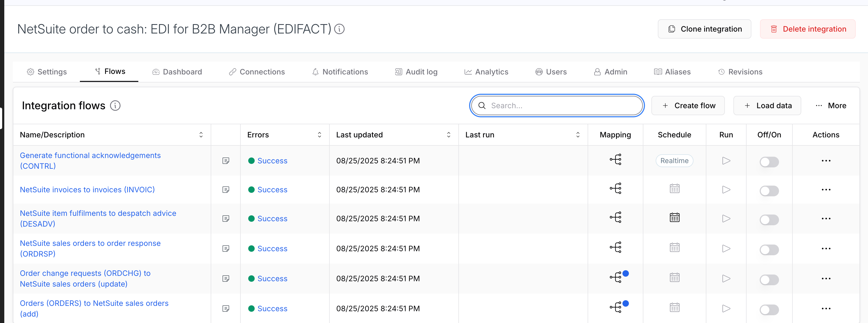Open mapping for Order change requests (ORDCHG) flow

[616, 277]
